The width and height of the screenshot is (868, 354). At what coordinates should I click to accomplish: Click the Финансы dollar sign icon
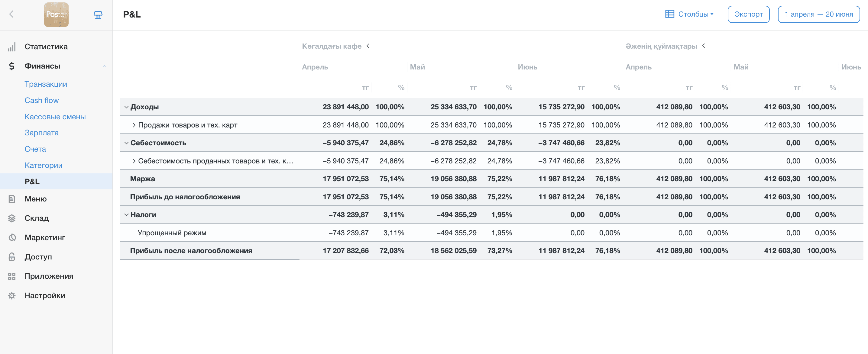point(12,66)
